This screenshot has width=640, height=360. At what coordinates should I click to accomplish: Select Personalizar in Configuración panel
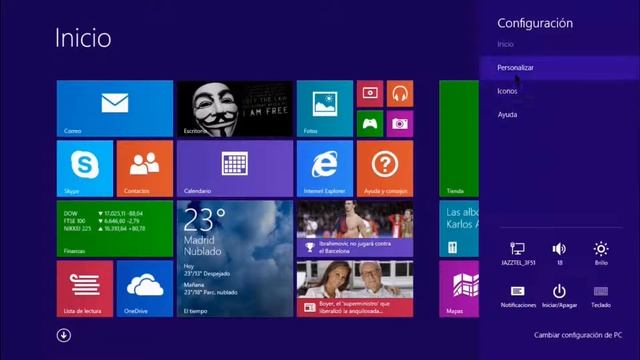(x=560, y=68)
